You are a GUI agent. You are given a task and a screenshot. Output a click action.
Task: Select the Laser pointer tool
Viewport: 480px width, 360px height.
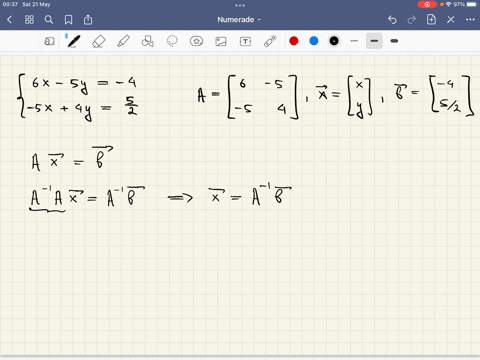click(x=270, y=41)
